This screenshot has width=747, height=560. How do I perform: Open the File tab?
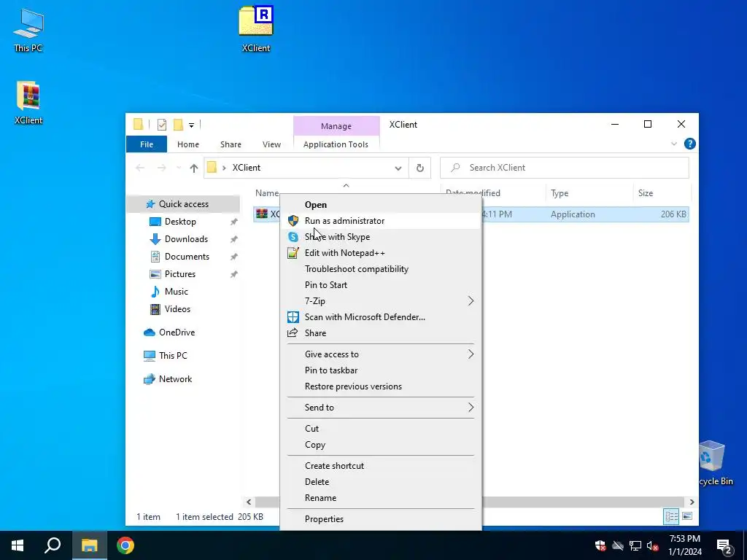click(147, 144)
